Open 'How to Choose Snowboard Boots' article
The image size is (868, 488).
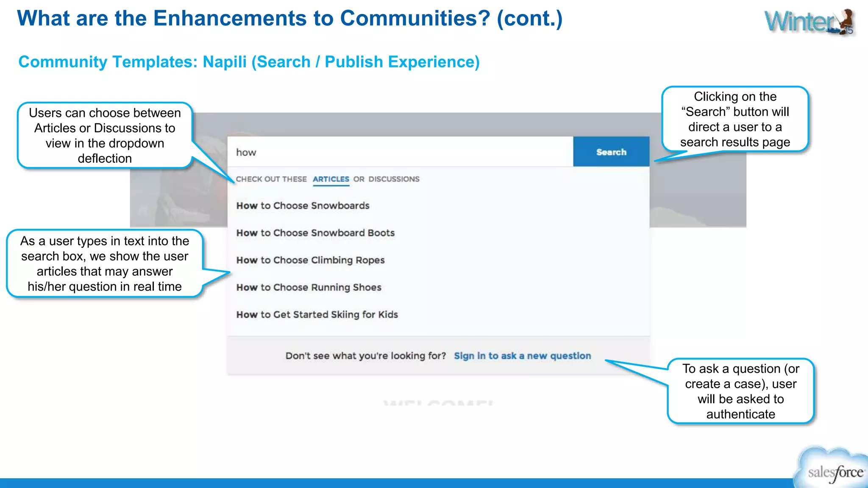315,233
